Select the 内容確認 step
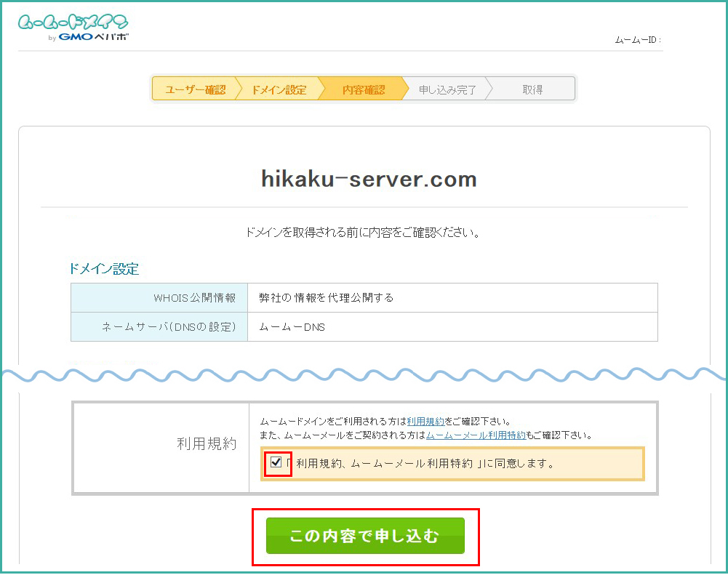 click(363, 90)
